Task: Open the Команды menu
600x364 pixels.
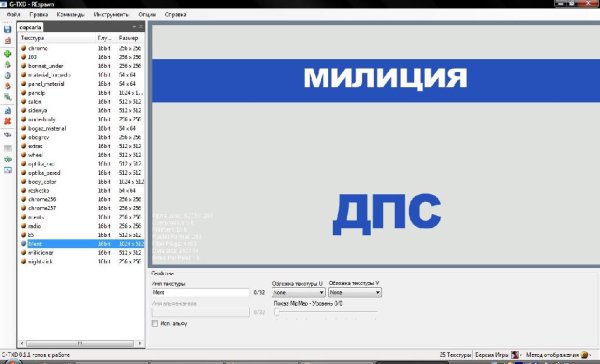Action: 70,15
